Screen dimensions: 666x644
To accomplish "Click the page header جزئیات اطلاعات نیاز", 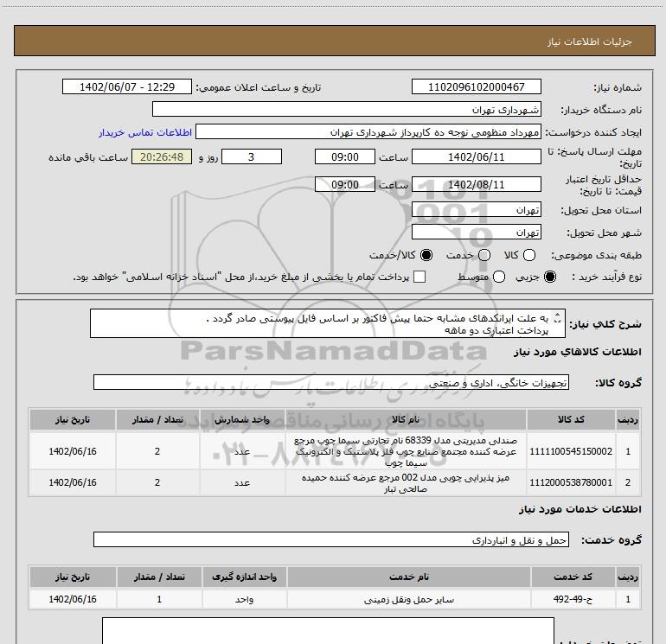I will click(590, 41).
